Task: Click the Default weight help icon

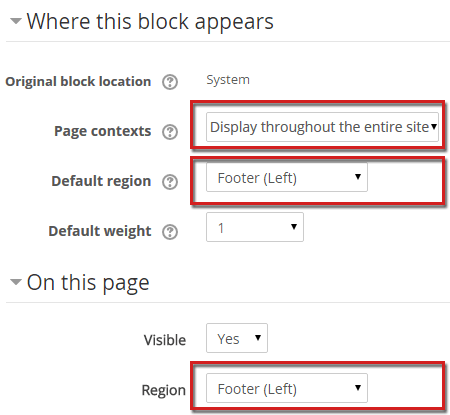Action: (x=170, y=232)
